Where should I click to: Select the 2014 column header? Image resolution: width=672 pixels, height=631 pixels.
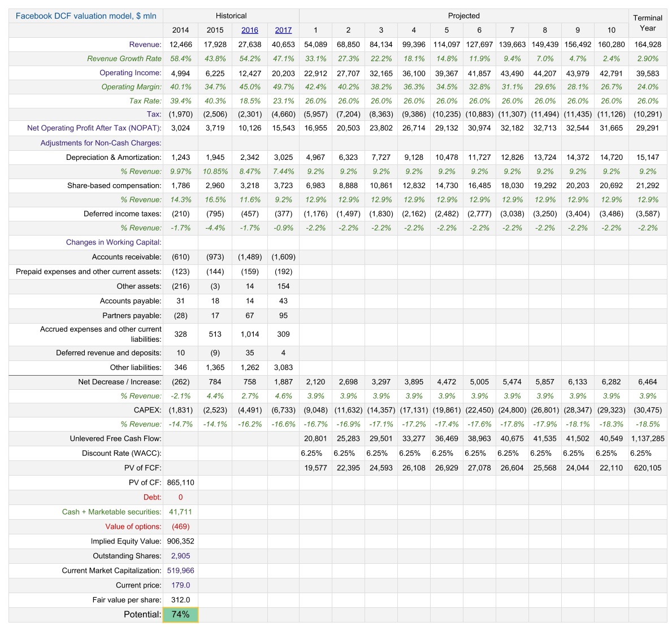180,30
